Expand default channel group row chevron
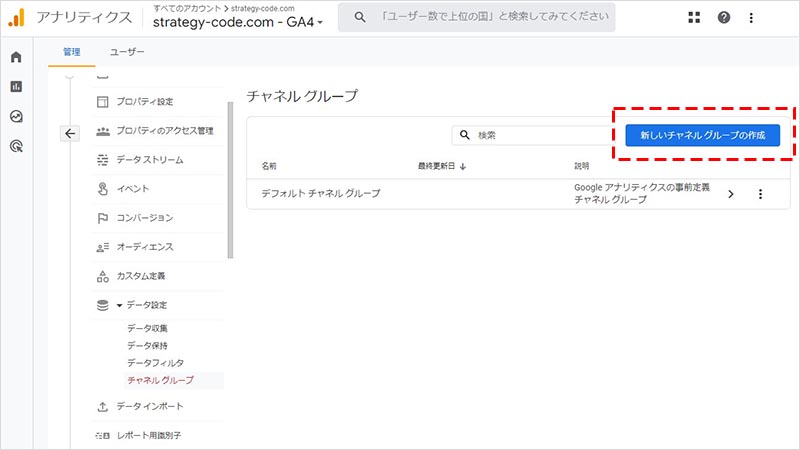The image size is (800, 450). [731, 194]
